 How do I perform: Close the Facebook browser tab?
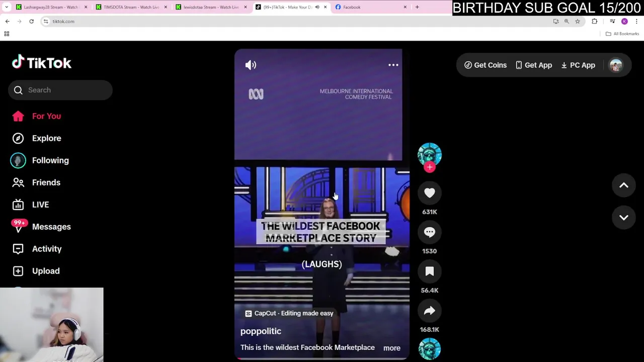pyautogui.click(x=405, y=7)
